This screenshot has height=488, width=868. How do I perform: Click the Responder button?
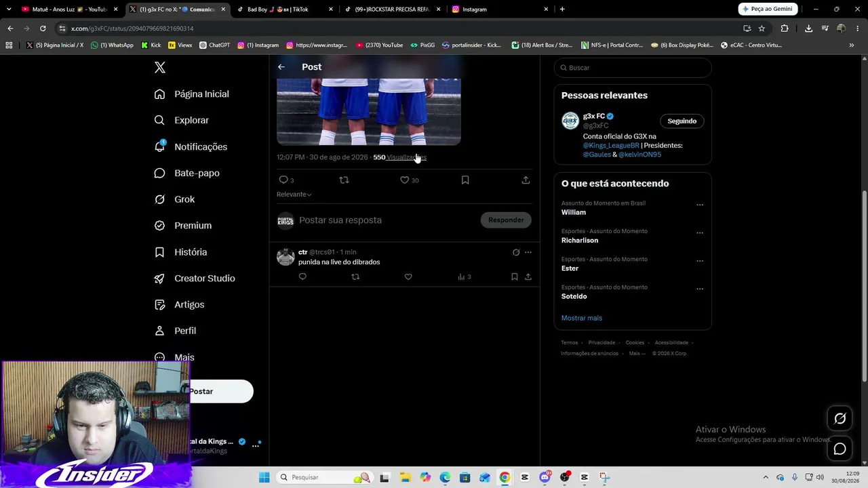click(x=506, y=220)
